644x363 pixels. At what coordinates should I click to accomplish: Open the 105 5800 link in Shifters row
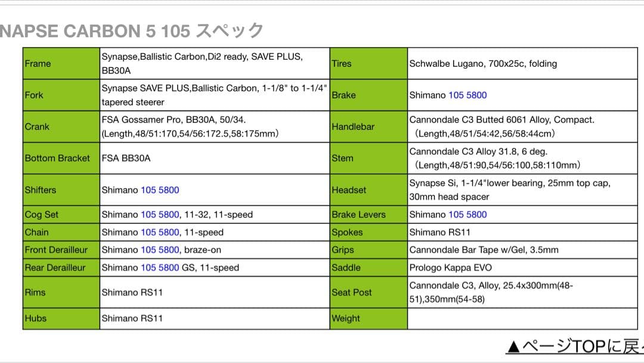160,190
